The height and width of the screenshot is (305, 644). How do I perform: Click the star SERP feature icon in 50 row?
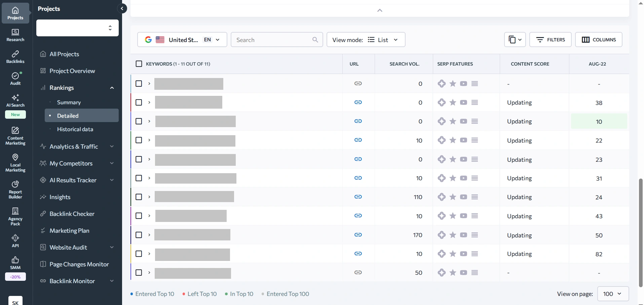pos(453,235)
